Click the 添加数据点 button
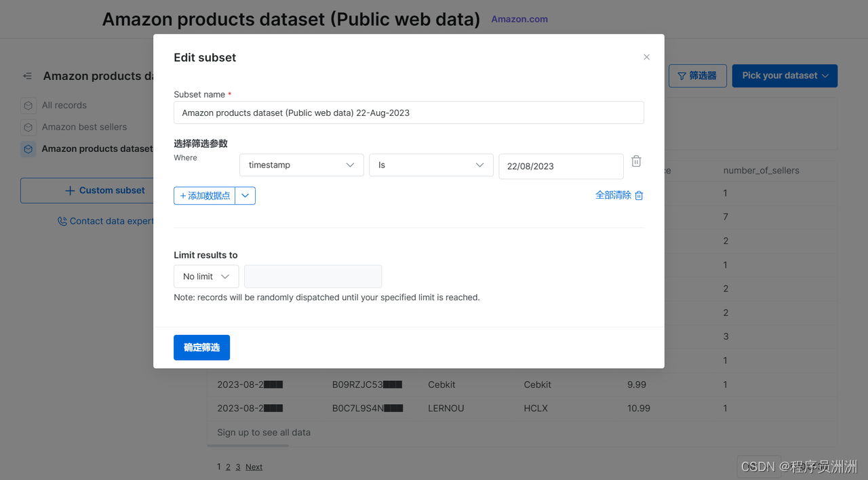Viewport: 868px width, 480px height. coord(205,196)
